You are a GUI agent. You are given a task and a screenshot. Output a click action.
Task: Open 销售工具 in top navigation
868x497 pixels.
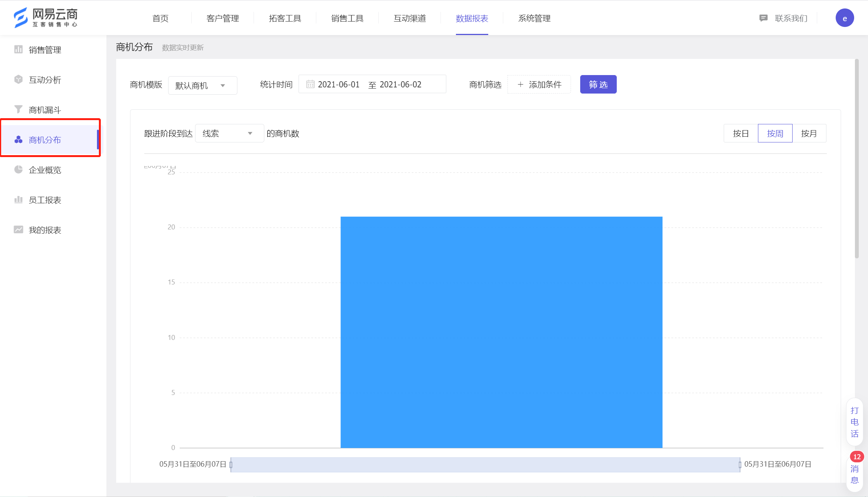(x=347, y=18)
